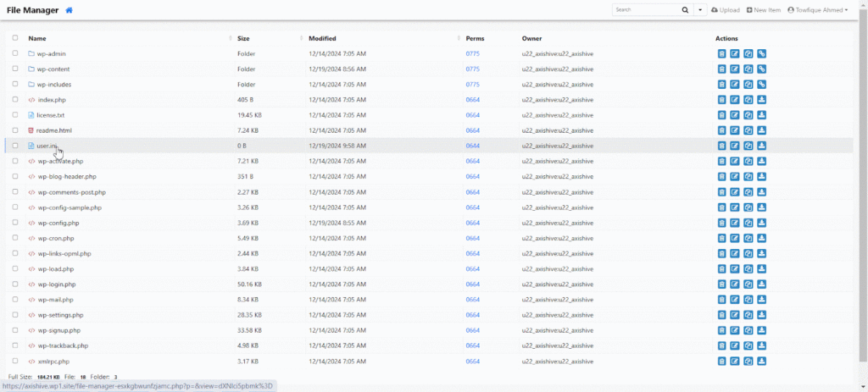The width and height of the screenshot is (868, 392).
Task: Click the home icon beside File Manager
Action: pyautogui.click(x=69, y=10)
